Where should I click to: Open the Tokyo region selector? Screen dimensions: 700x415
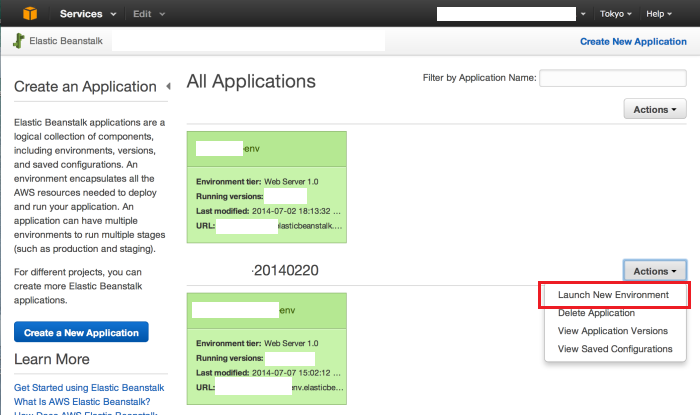pos(616,14)
